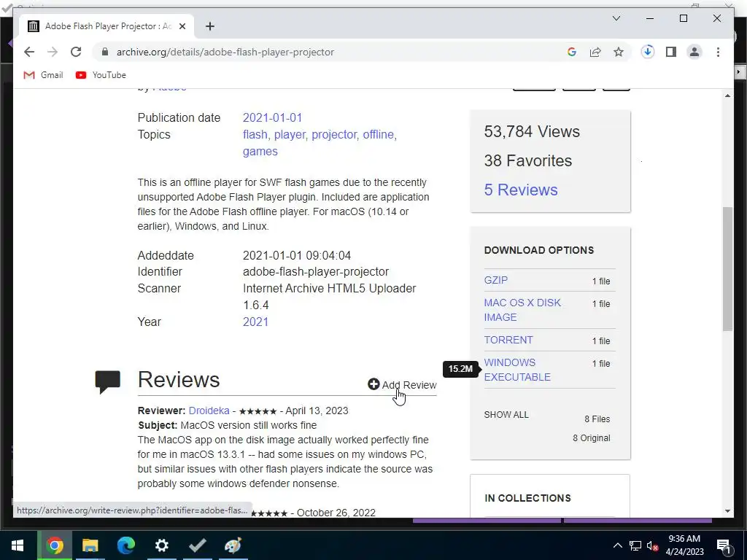Open reviewer Droideka's profile
Screen dimensions: 747x560
tap(209, 411)
